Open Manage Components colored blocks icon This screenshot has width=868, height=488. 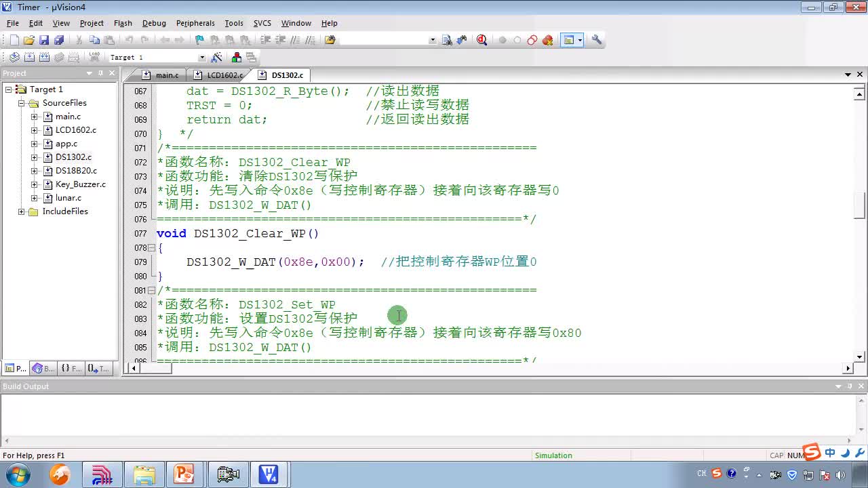236,57
